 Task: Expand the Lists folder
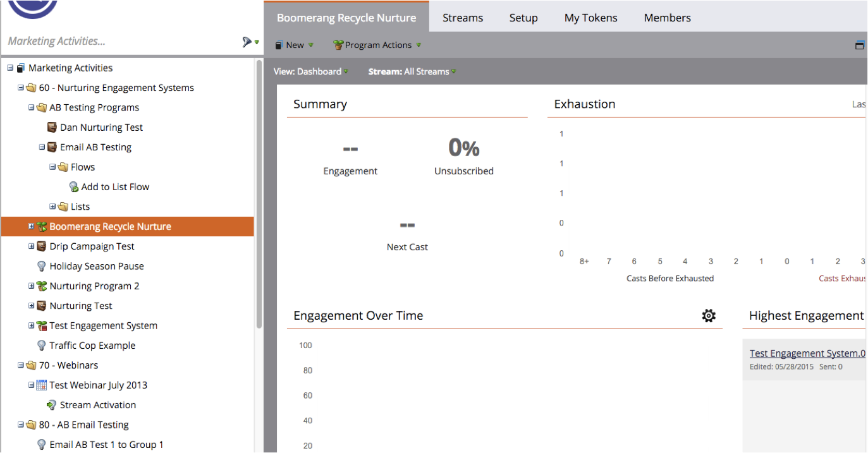52,207
